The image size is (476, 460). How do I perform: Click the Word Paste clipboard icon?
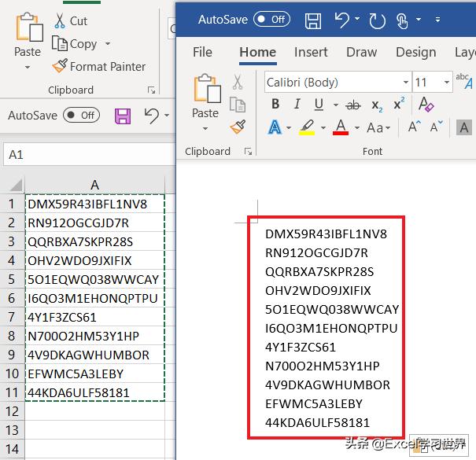[x=207, y=88]
